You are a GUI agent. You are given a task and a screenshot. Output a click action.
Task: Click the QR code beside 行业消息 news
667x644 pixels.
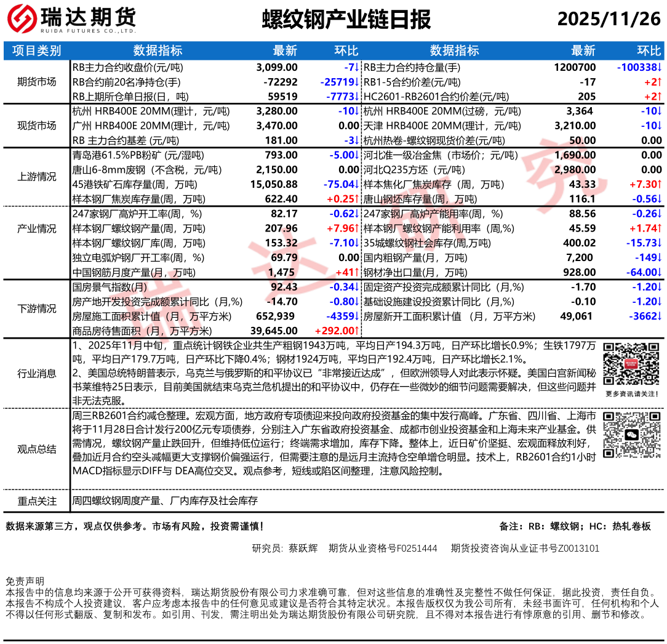pyautogui.click(x=632, y=364)
